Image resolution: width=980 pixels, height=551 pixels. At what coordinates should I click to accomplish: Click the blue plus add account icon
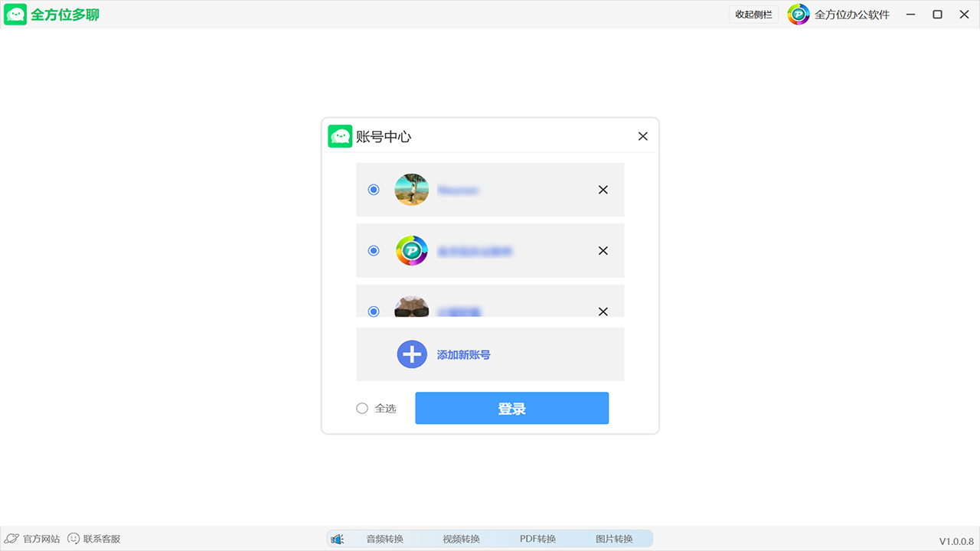(x=412, y=354)
